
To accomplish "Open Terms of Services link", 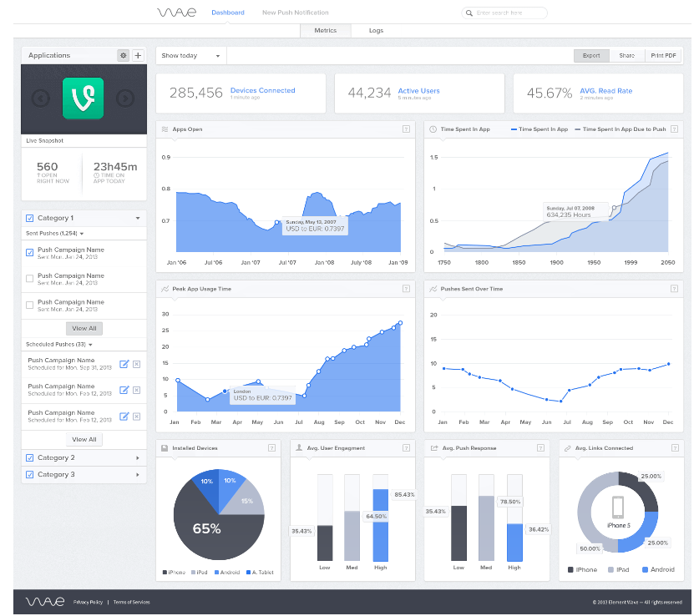I will [131, 602].
